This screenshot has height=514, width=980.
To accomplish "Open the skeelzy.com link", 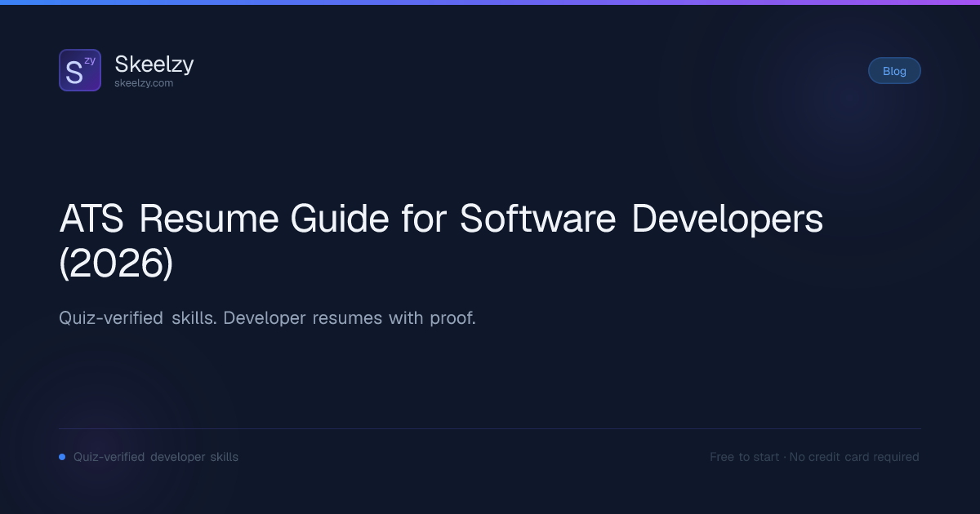I will [x=144, y=83].
